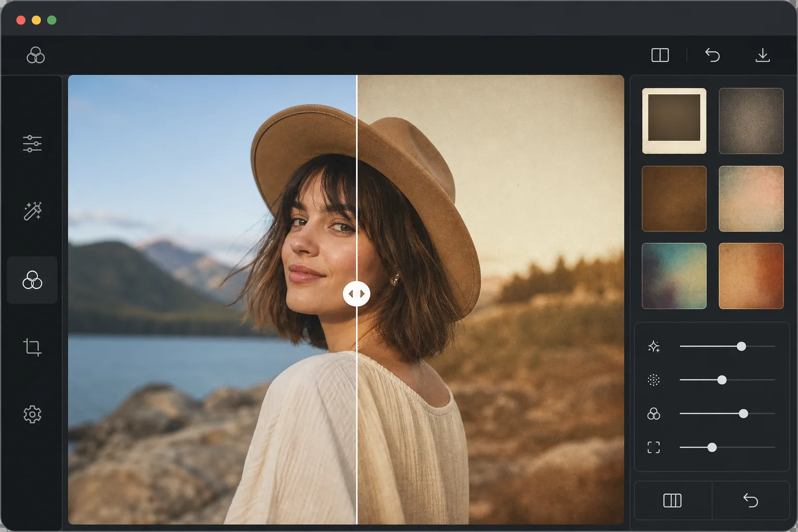Click the frame-corners vignette icon
Screen dimensions: 798x532
click(654, 447)
